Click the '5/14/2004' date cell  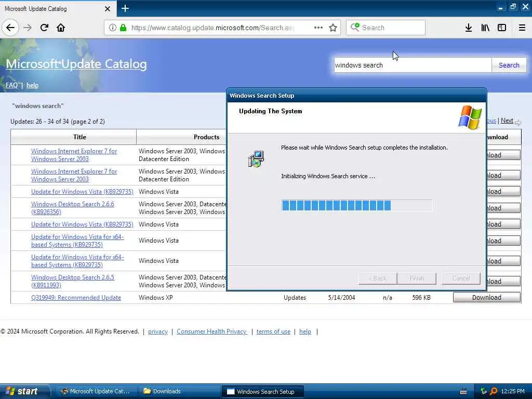pos(341,298)
